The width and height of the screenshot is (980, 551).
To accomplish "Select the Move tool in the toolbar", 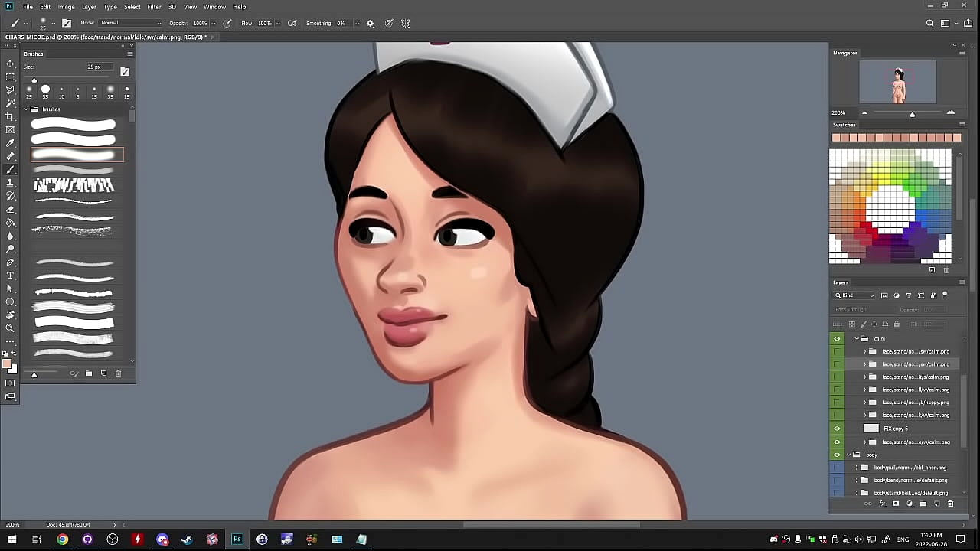I will [10, 64].
